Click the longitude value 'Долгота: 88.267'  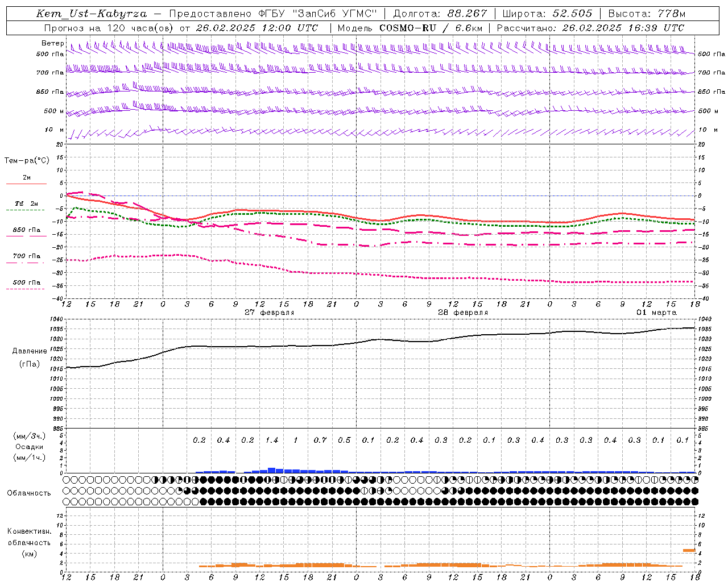440,14
